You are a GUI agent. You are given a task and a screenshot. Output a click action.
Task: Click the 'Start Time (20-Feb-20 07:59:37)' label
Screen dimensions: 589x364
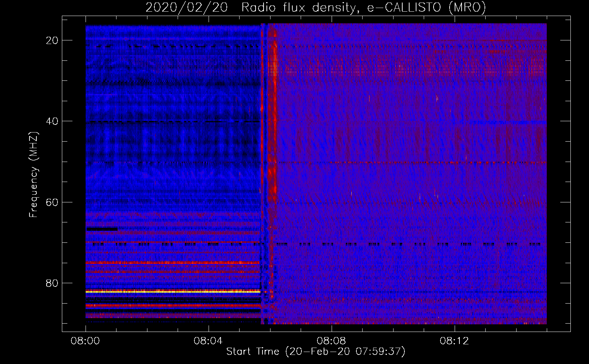point(316,352)
